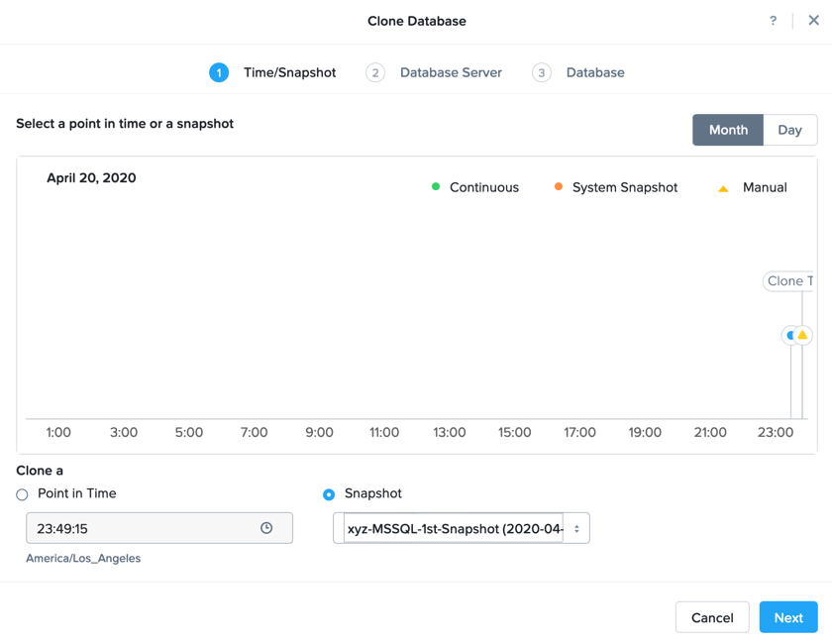Select the blue continuous point marker
This screenshot has width=832, height=644.
click(x=789, y=335)
